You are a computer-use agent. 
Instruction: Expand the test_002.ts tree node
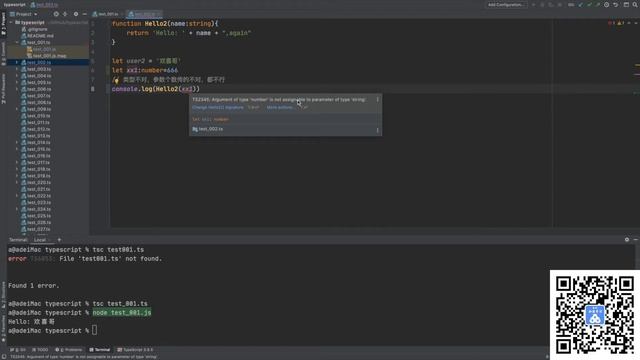(17, 62)
